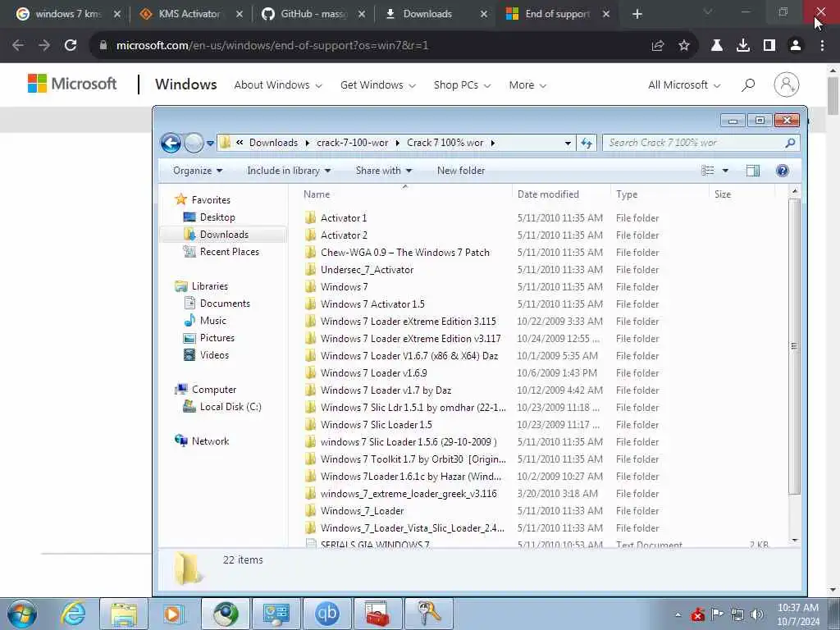This screenshot has width=840, height=630.
Task: Open the browser three-dot menu
Action: coord(822,46)
